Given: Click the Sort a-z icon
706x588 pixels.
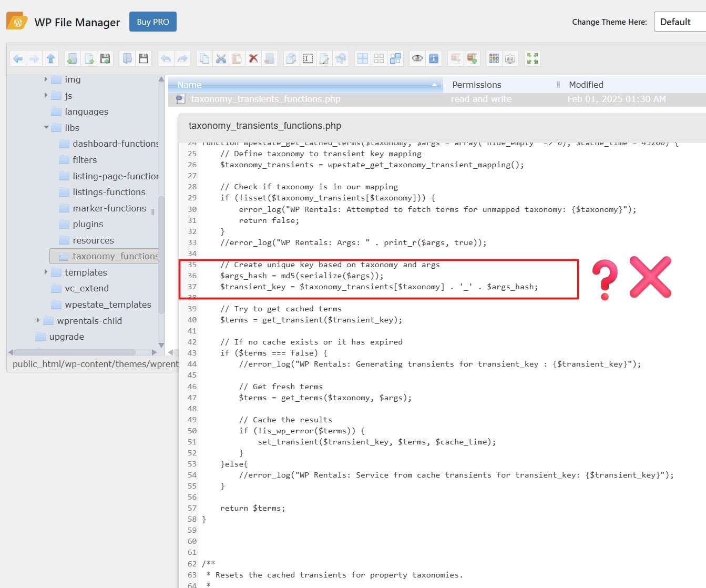Looking at the screenshot, I should click(510, 58).
